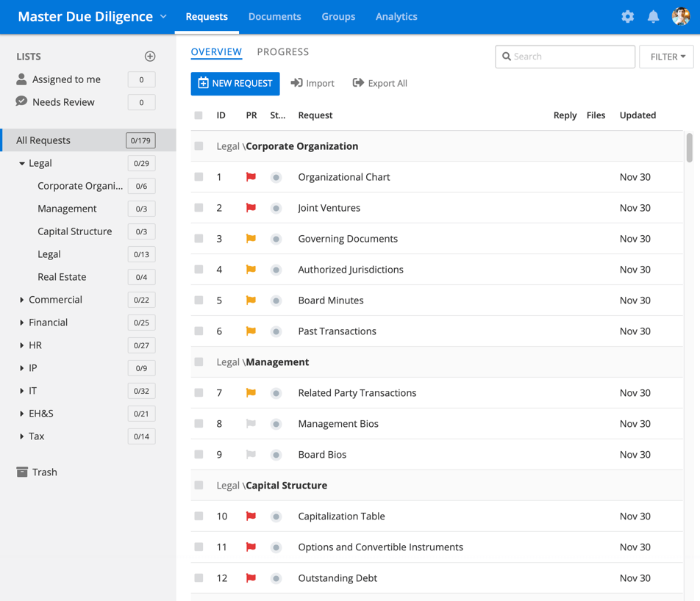Click the status circle for Management Bios

276,424
